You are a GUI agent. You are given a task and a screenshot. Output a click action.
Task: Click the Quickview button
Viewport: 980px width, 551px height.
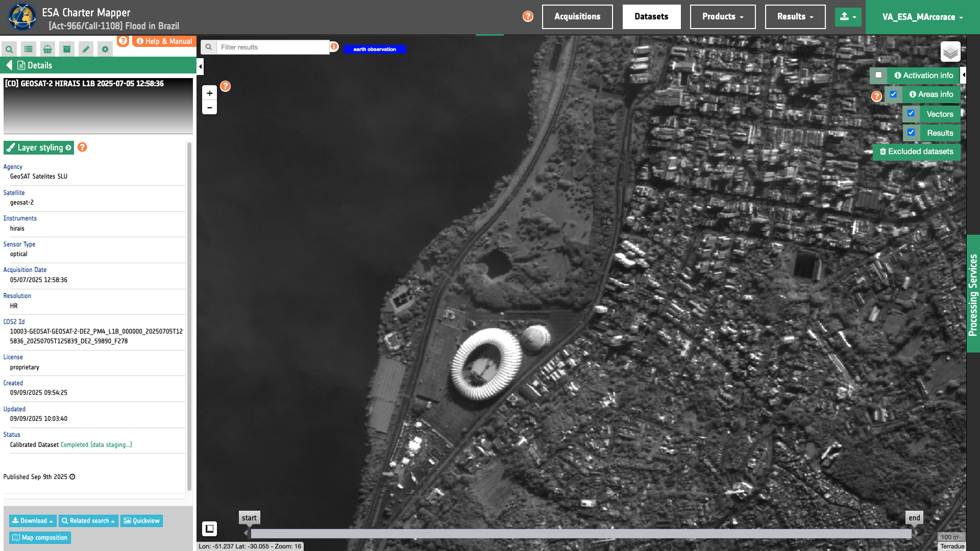point(141,521)
